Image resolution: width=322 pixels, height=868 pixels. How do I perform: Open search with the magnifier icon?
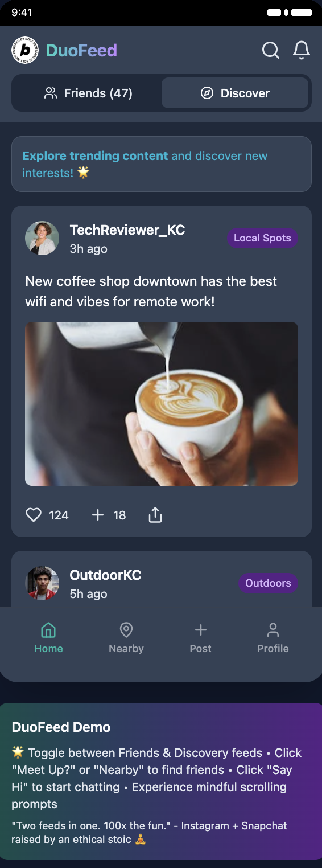click(271, 50)
